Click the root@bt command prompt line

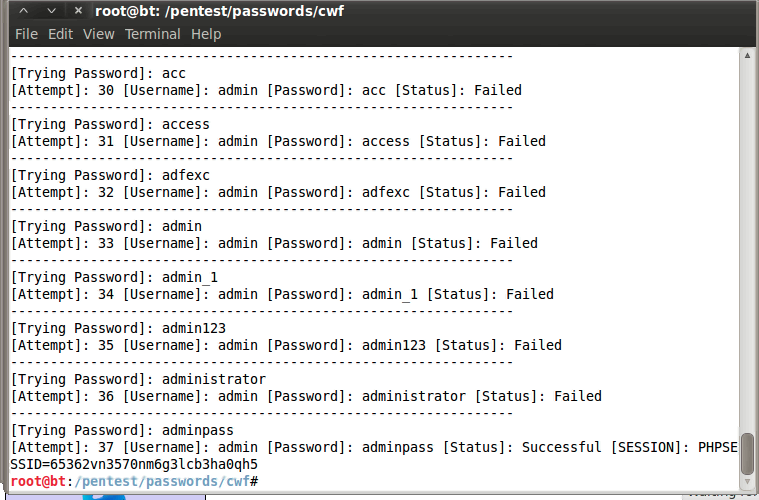point(135,481)
